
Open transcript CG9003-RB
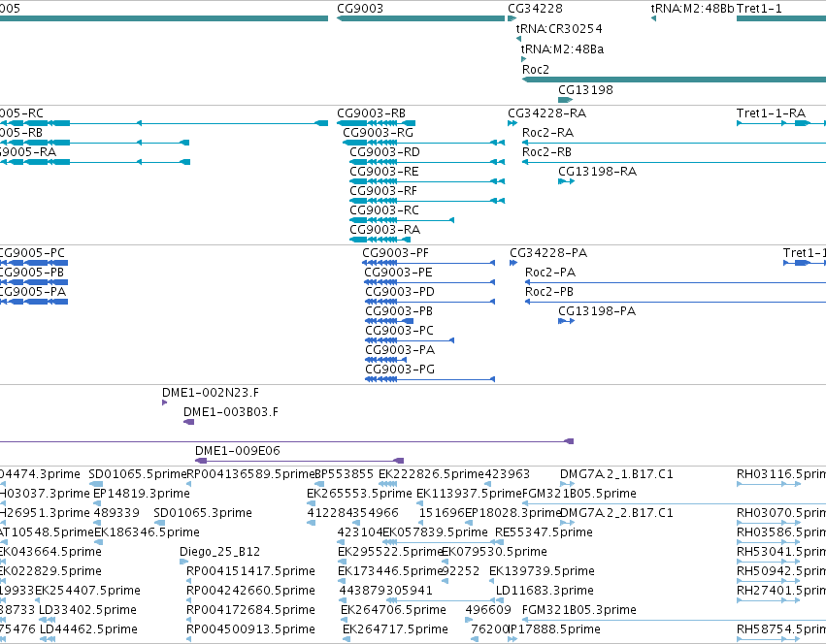(371, 113)
